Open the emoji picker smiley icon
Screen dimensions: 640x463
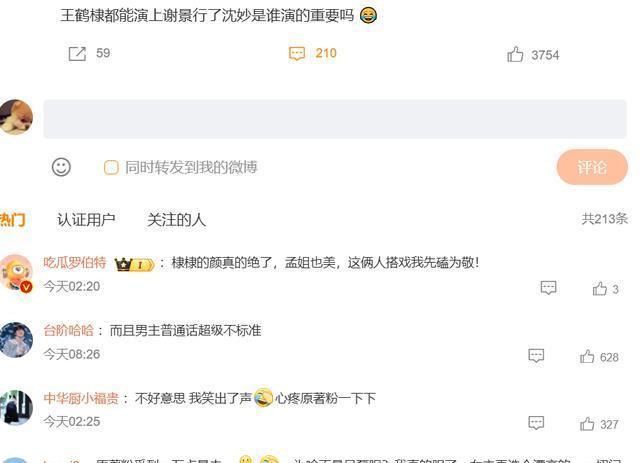pyautogui.click(x=61, y=167)
